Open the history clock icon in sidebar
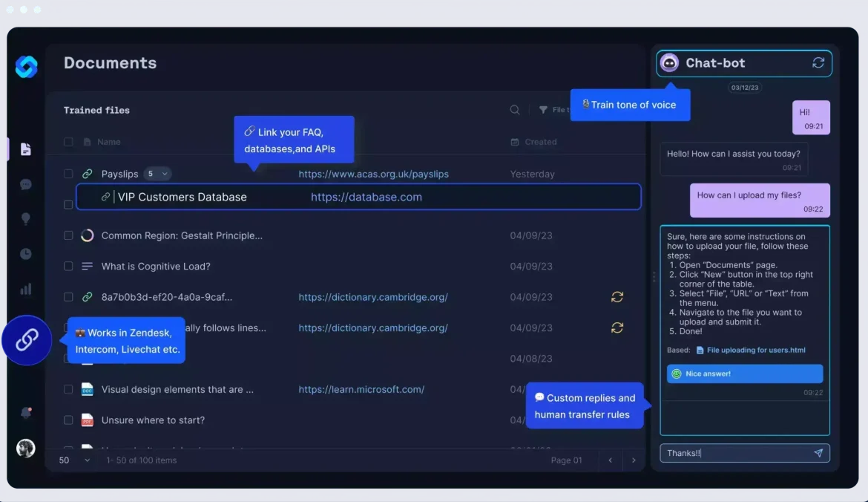 [27, 253]
